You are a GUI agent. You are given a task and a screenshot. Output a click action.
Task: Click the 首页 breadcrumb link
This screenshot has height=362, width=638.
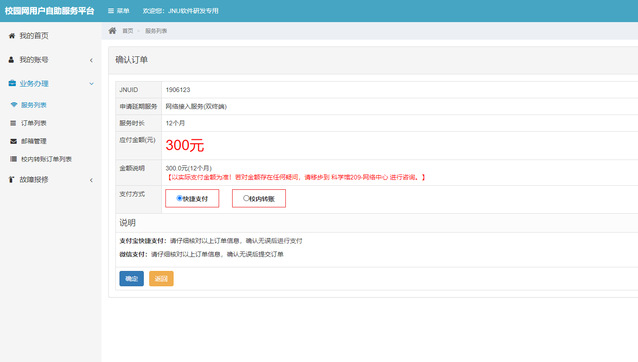point(128,31)
